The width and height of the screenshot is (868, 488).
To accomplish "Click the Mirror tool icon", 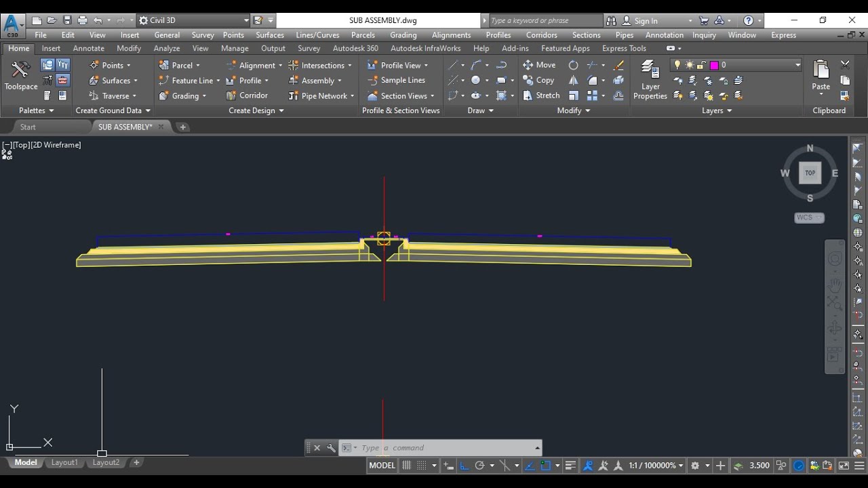I will point(574,80).
